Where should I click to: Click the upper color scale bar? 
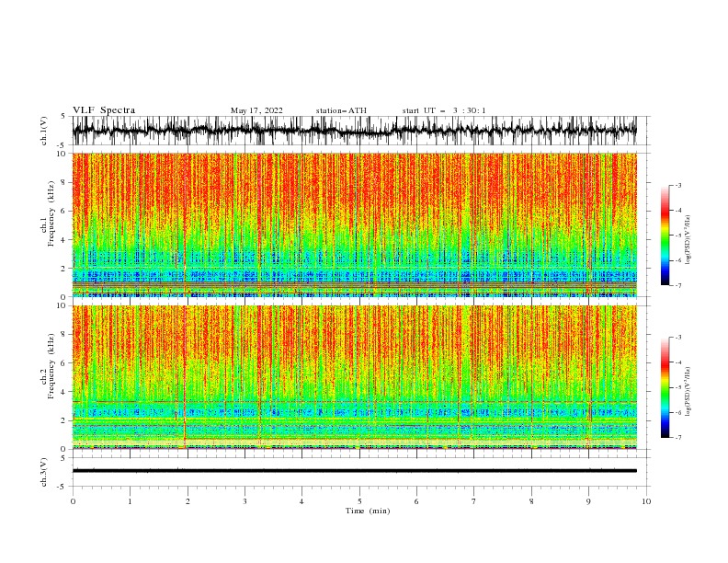click(x=665, y=235)
